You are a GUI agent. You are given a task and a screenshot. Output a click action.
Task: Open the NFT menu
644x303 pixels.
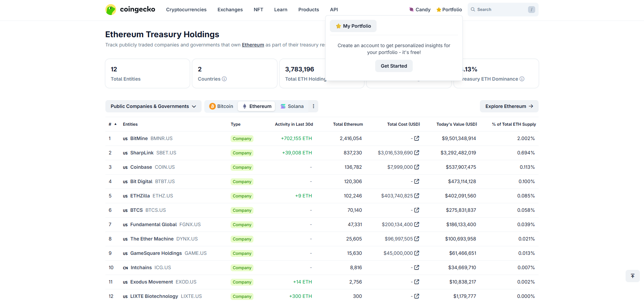(x=259, y=10)
